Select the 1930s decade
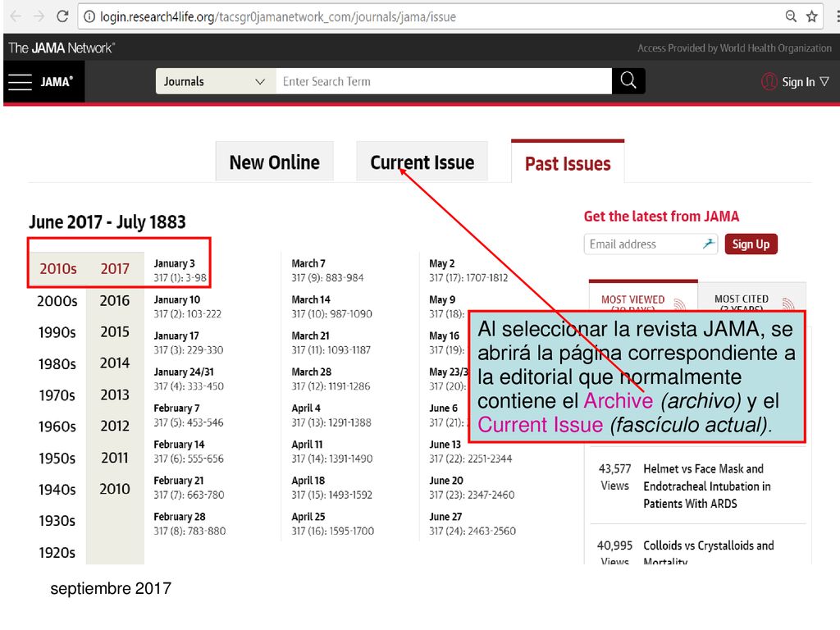The width and height of the screenshot is (840, 630). [57, 520]
